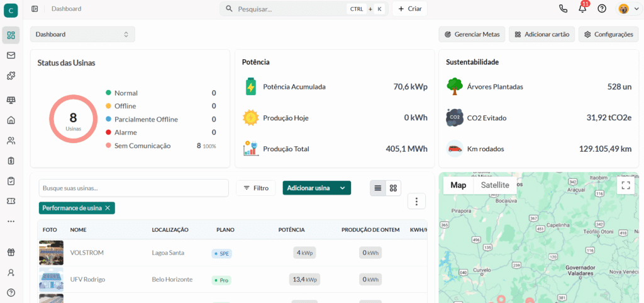Click the three-dots more icon in sidebar
The width and height of the screenshot is (644, 303).
(11, 221)
